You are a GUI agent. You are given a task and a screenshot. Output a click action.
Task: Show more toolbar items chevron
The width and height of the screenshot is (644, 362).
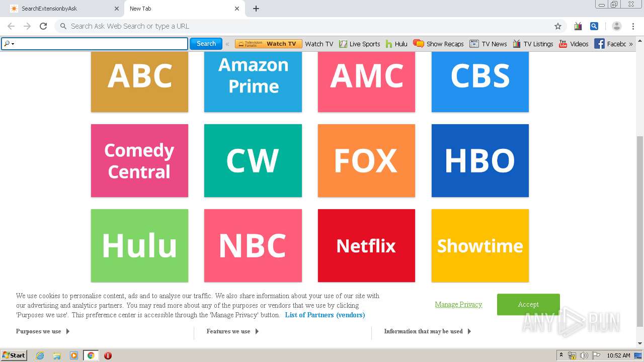(631, 44)
